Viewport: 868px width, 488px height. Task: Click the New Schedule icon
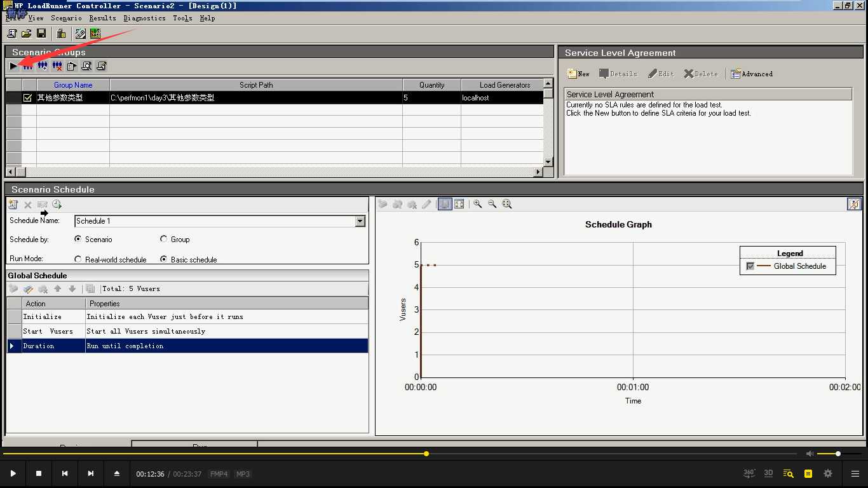pos(13,205)
